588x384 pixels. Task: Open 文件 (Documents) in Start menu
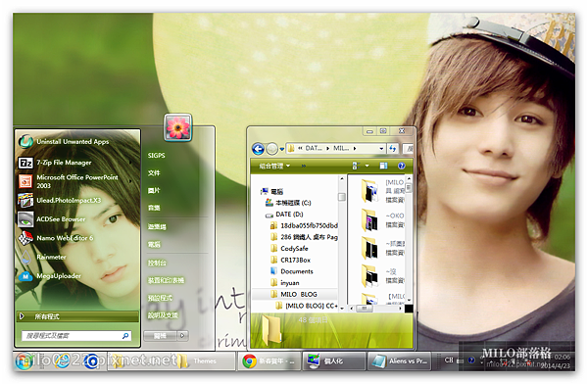coord(154,172)
